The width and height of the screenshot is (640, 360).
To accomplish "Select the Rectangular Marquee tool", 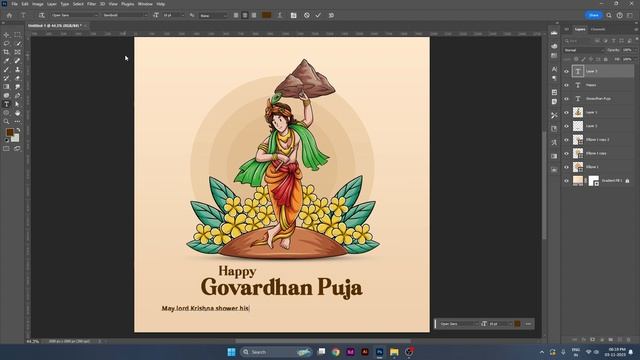I will tap(17, 35).
